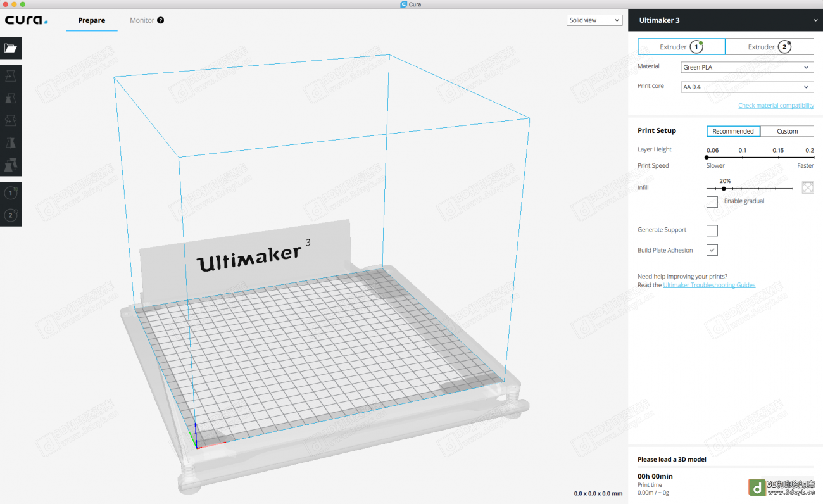Image resolution: width=823 pixels, height=504 pixels.
Task: Click the 0.00m / ~ 0g material usage
Action: [x=653, y=493]
